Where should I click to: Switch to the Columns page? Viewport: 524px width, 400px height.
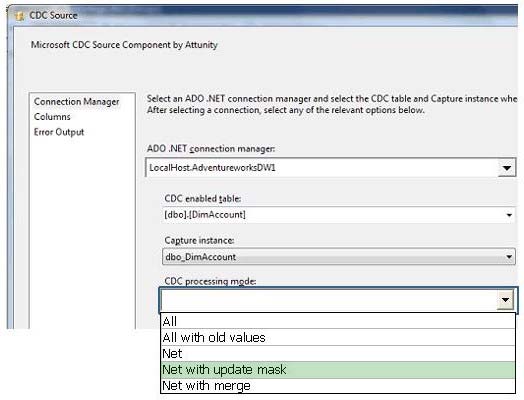(x=52, y=117)
